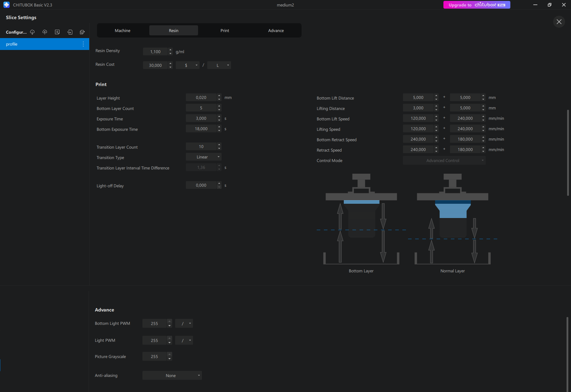Click the Bottom Layer diagram illustration

point(361,219)
